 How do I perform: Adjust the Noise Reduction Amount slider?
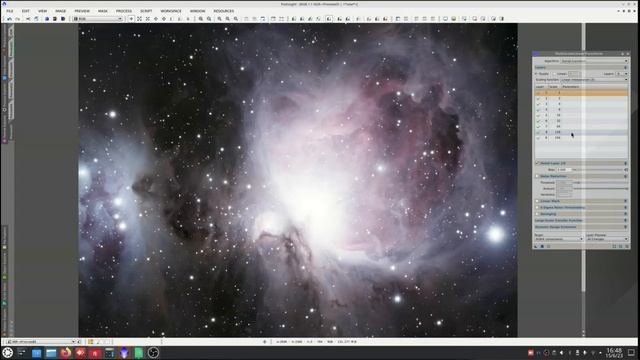(x=600, y=189)
